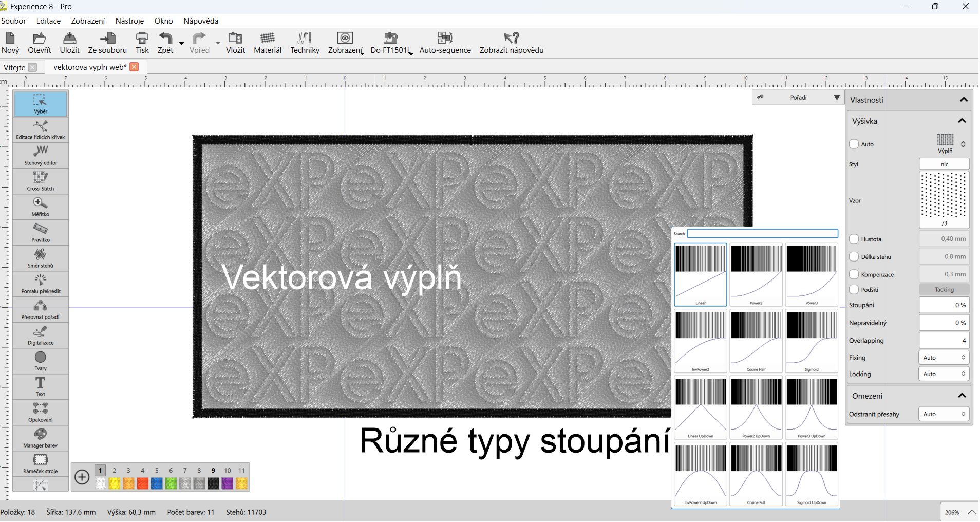980x522 pixels.
Task: Open the Pořadí dropdown arrow
Action: click(x=837, y=97)
